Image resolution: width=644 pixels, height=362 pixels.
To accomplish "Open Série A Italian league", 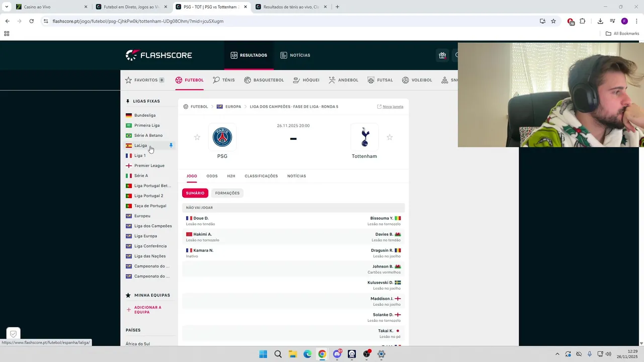I will (x=141, y=175).
